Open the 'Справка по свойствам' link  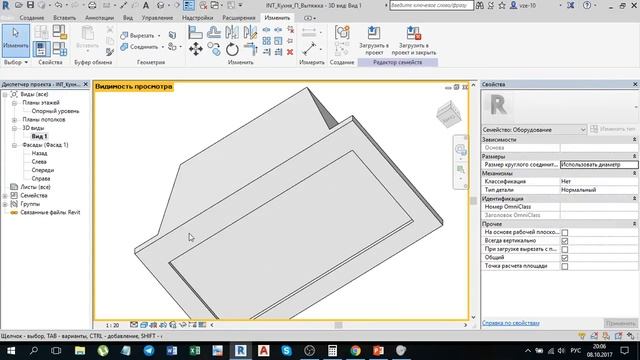511,323
